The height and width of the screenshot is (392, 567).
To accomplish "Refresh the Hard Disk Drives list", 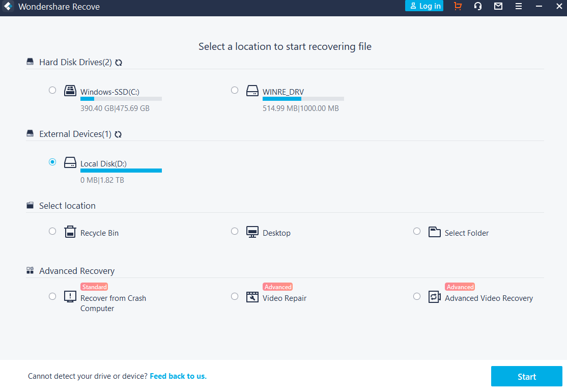I will (119, 63).
